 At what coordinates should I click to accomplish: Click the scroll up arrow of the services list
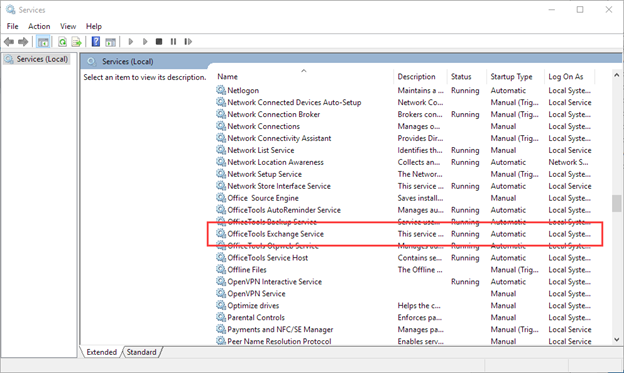(x=616, y=75)
